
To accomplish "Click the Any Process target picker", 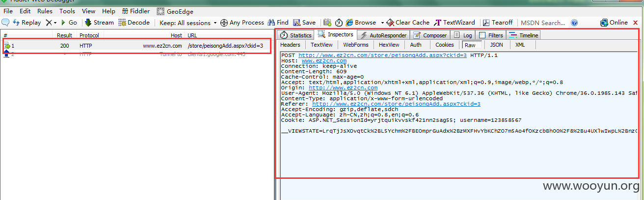I will (242, 23).
